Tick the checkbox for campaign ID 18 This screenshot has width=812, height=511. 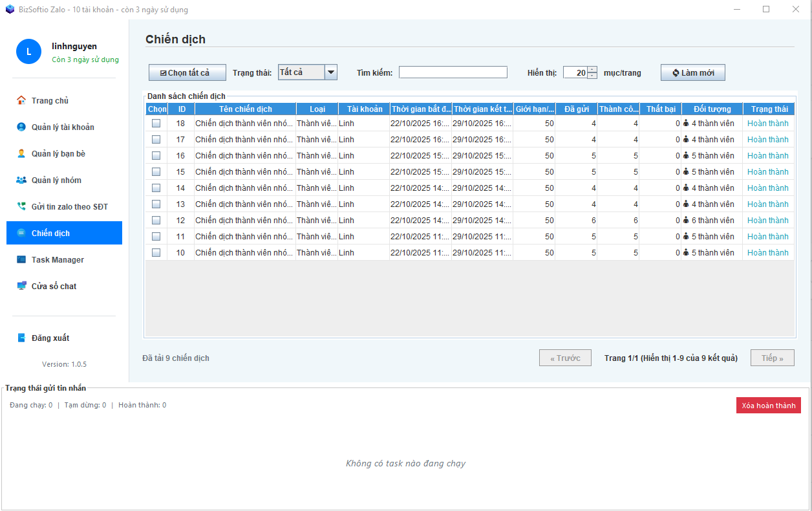[x=156, y=123]
